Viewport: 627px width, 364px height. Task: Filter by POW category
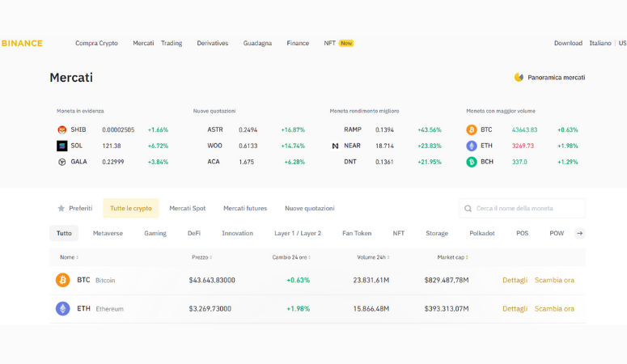pos(557,233)
